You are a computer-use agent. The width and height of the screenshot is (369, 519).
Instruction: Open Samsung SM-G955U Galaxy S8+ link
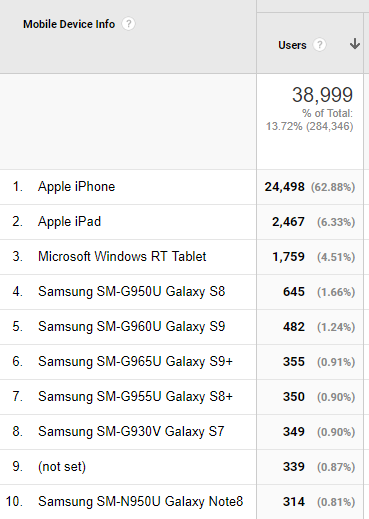point(135,397)
